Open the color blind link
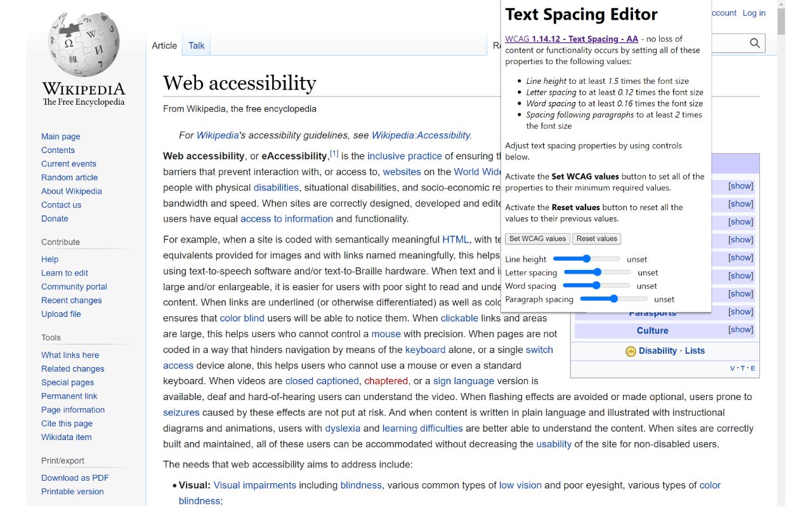Viewport: 812px width, 508px height. pos(242,318)
